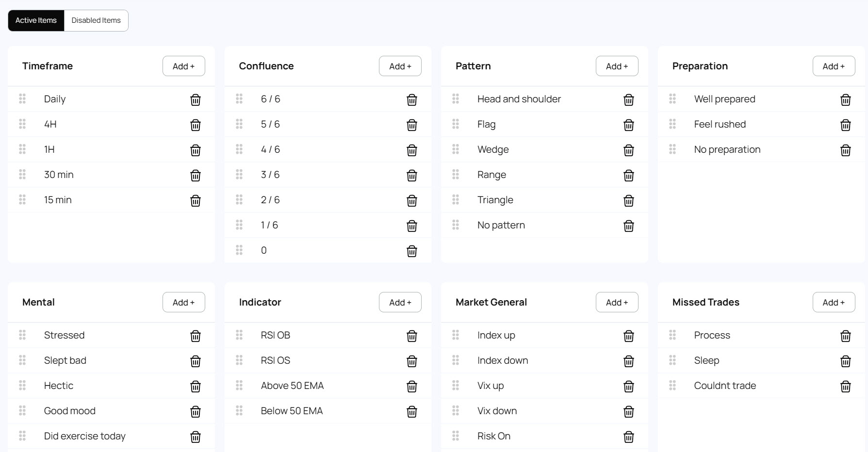
Task: Select the Active Items tab
Action: click(36, 20)
